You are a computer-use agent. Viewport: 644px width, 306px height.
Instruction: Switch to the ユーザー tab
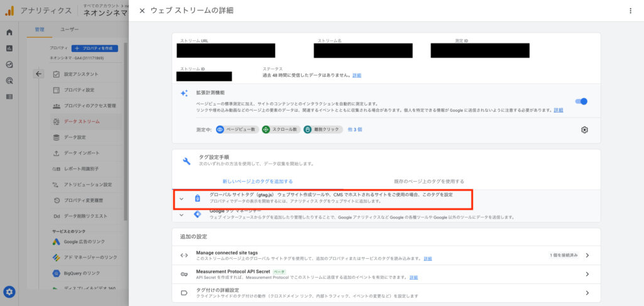69,30
